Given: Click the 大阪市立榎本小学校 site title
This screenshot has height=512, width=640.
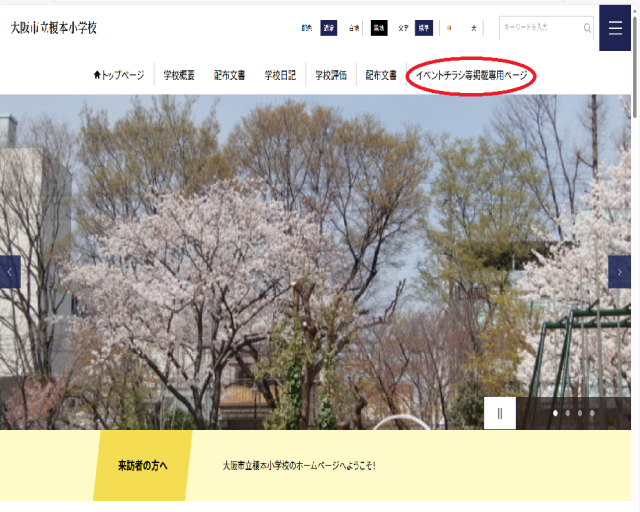Looking at the screenshot, I should (x=54, y=28).
